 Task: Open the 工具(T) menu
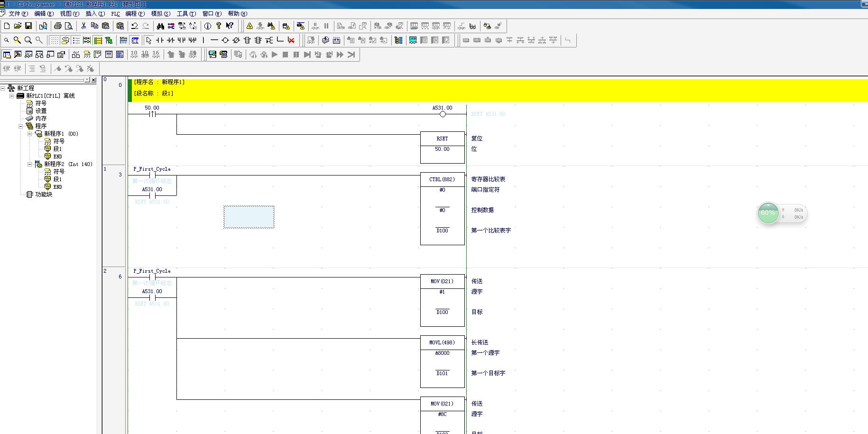coord(186,14)
